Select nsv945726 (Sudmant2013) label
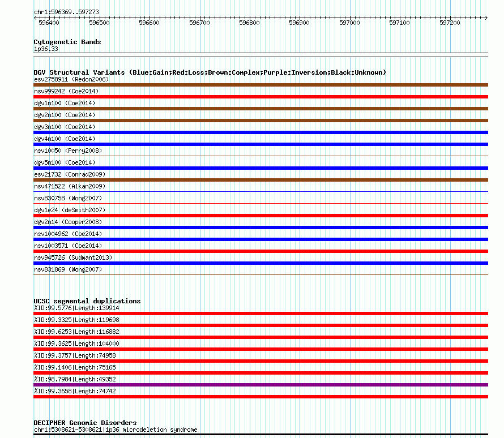 (x=73, y=257)
